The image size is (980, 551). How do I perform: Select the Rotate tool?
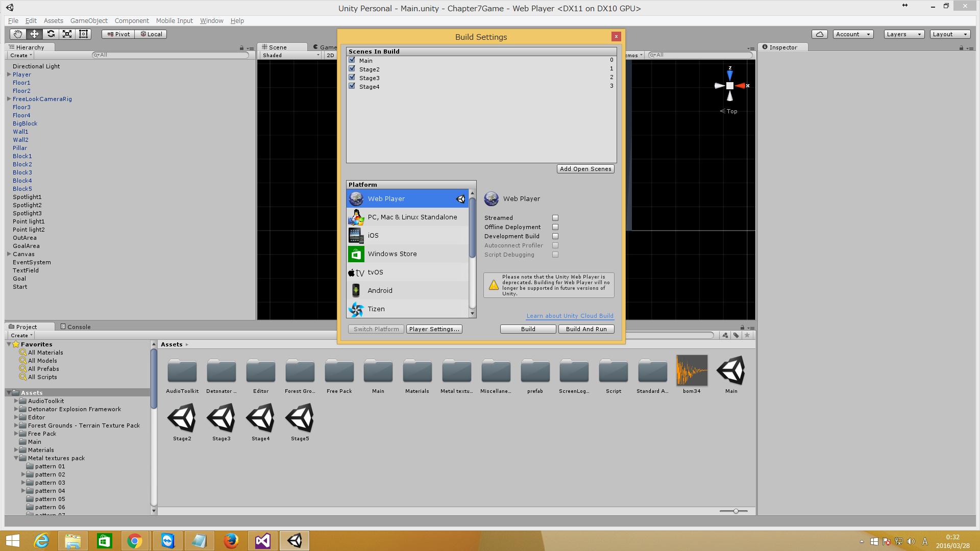click(x=51, y=34)
